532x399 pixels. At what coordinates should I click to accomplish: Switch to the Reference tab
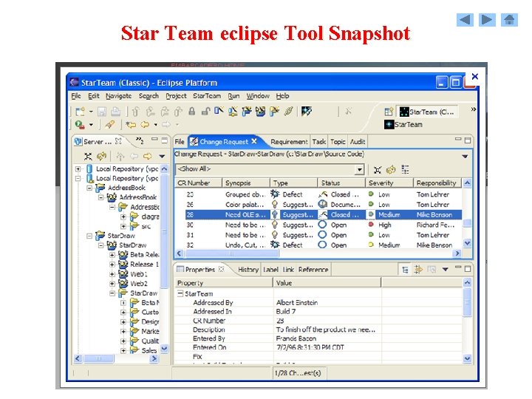point(313,270)
